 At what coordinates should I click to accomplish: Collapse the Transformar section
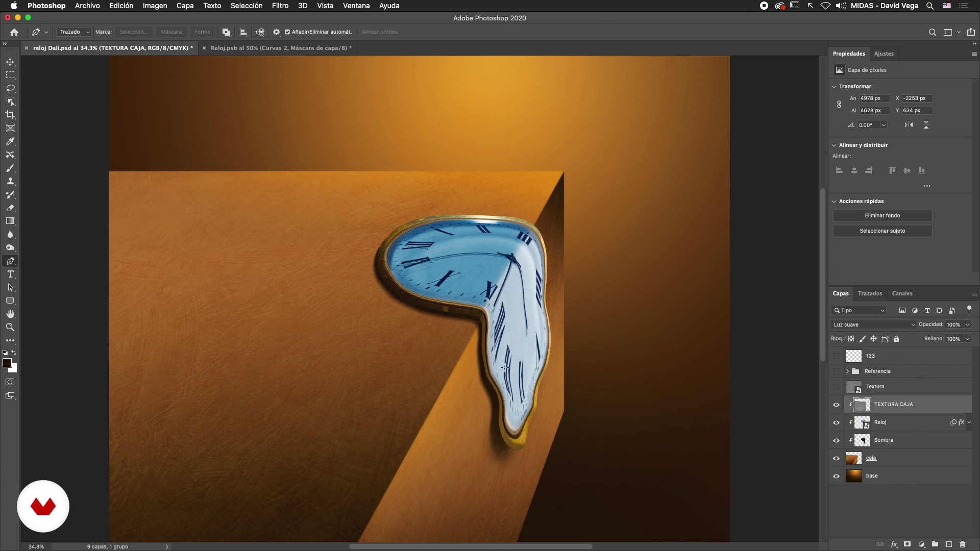point(834,87)
